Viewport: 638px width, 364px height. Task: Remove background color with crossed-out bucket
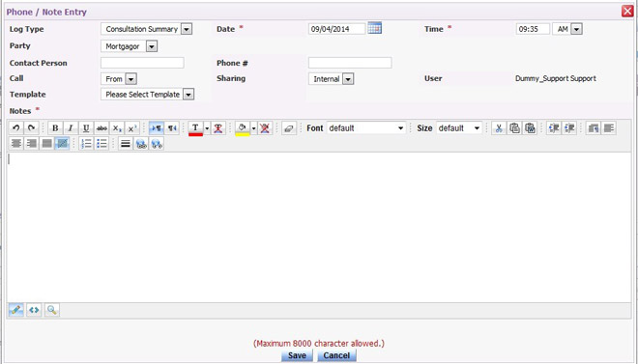[265, 128]
